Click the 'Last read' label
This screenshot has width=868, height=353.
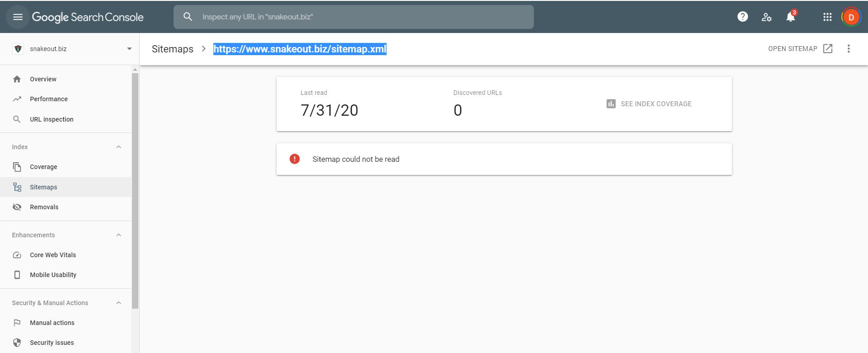click(x=314, y=93)
